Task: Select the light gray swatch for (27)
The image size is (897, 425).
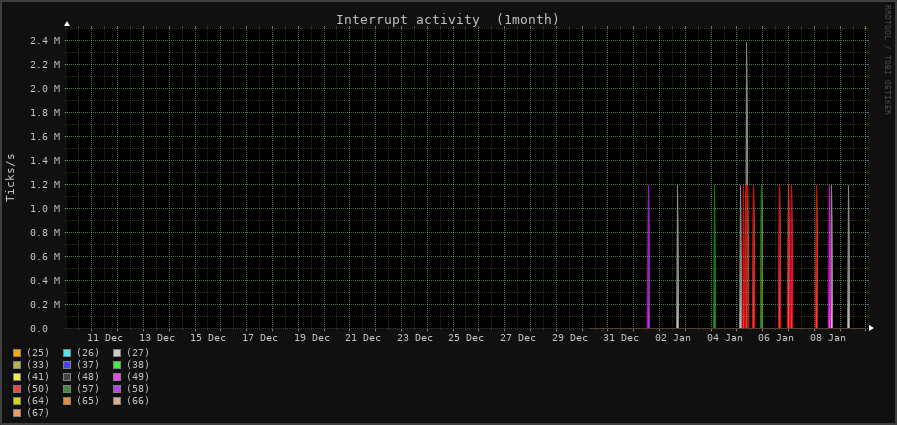Action: (x=117, y=353)
